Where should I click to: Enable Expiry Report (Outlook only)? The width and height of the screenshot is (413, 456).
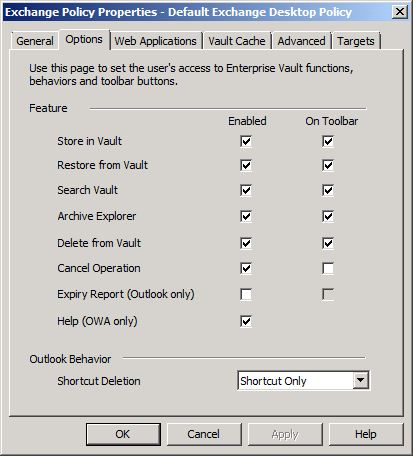tap(246, 294)
